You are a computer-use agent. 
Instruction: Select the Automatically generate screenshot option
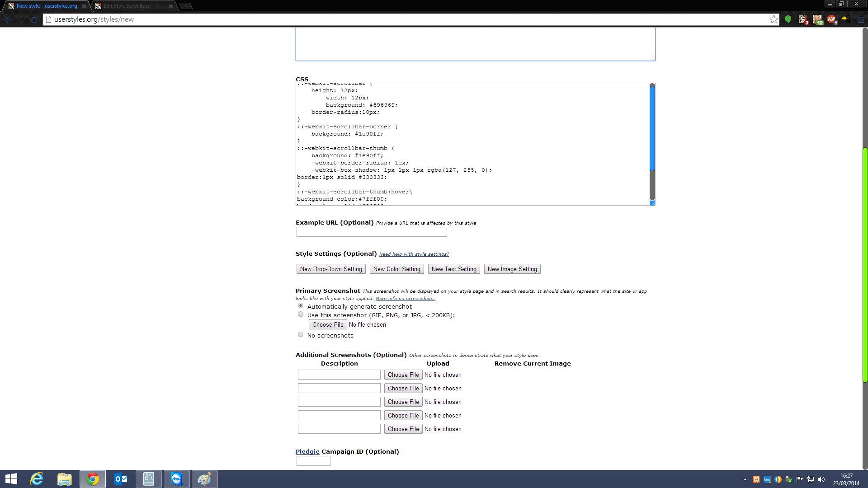click(301, 306)
